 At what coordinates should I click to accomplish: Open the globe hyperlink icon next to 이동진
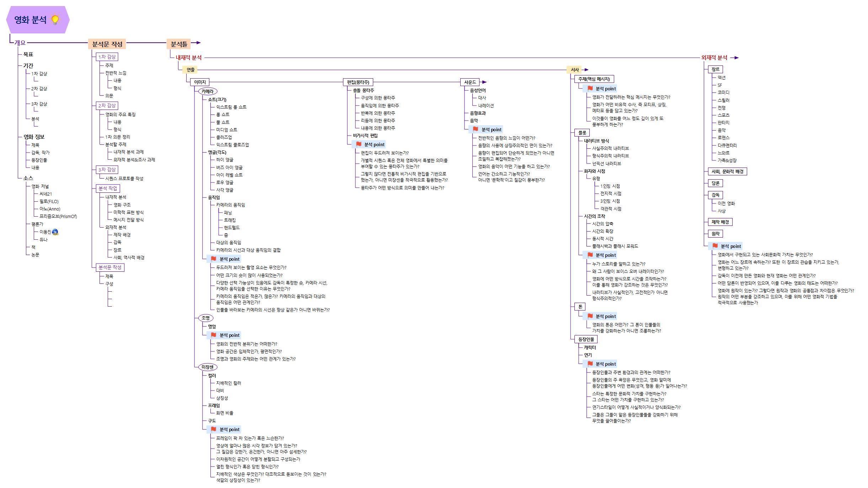pos(55,232)
